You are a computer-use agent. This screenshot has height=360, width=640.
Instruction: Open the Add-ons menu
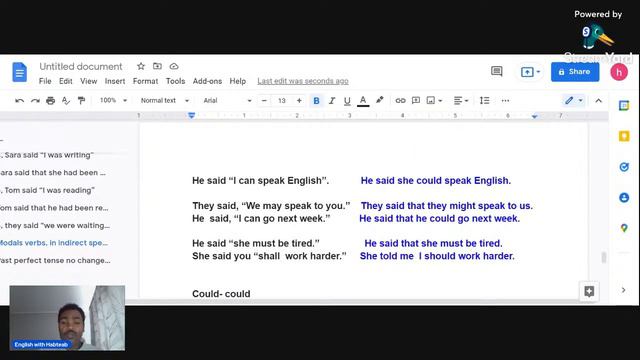207,81
